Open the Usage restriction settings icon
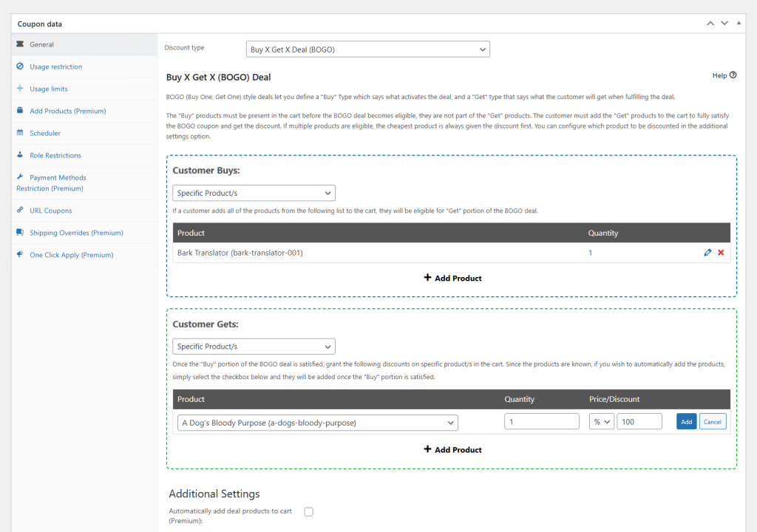The image size is (757, 532). 19,66
